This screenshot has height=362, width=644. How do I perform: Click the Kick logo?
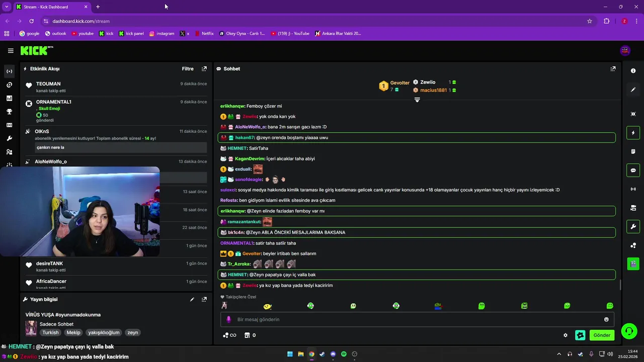pyautogui.click(x=36, y=50)
